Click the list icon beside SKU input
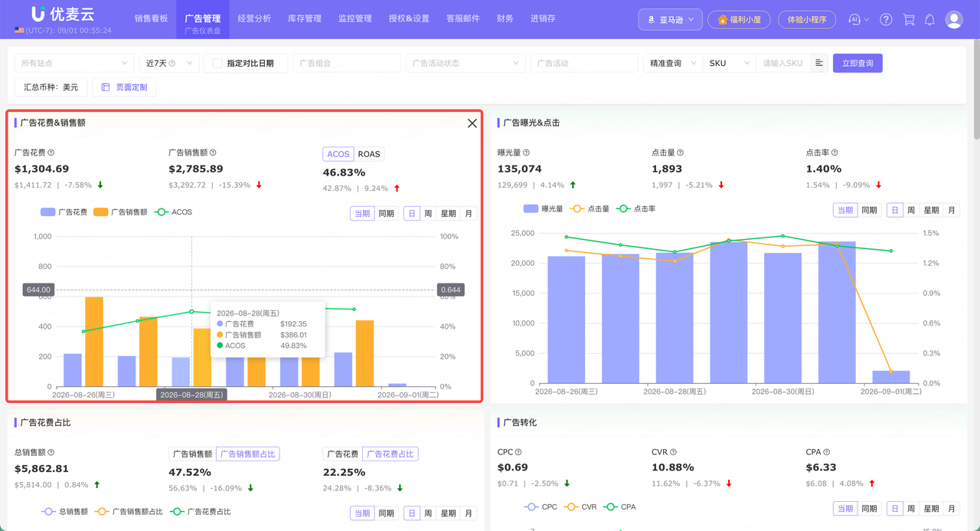Screen dimensions: 980x531 (x=819, y=63)
